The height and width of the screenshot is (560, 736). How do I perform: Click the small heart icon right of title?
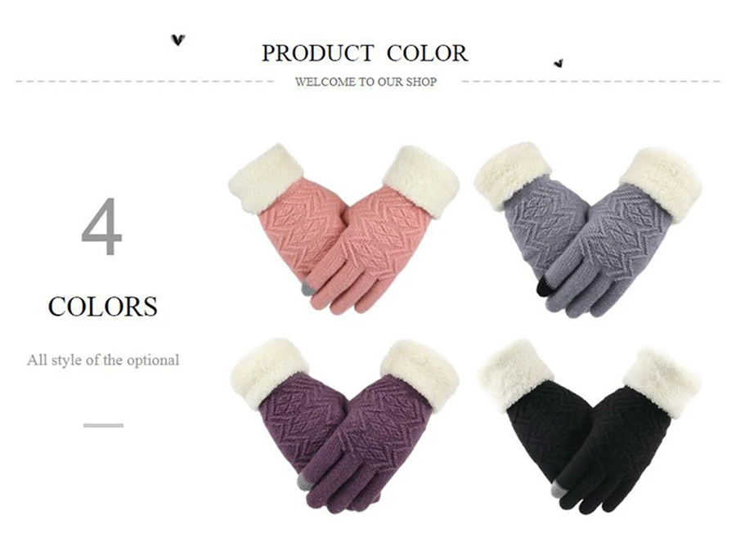coord(558,63)
